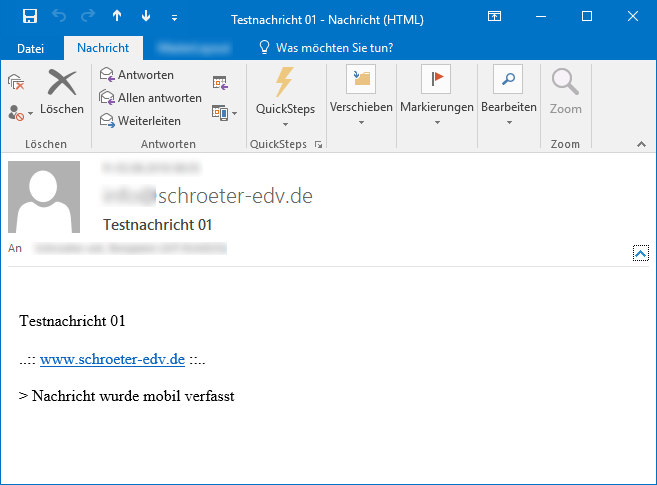Viewport: 657px width, 485px height.
Task: Go to next item with down arrow
Action: (x=146, y=17)
